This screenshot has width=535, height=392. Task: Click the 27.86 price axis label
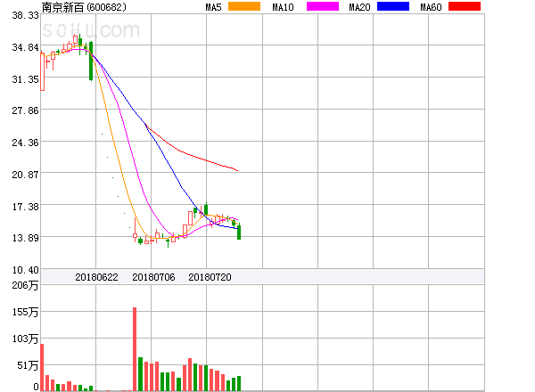point(25,110)
